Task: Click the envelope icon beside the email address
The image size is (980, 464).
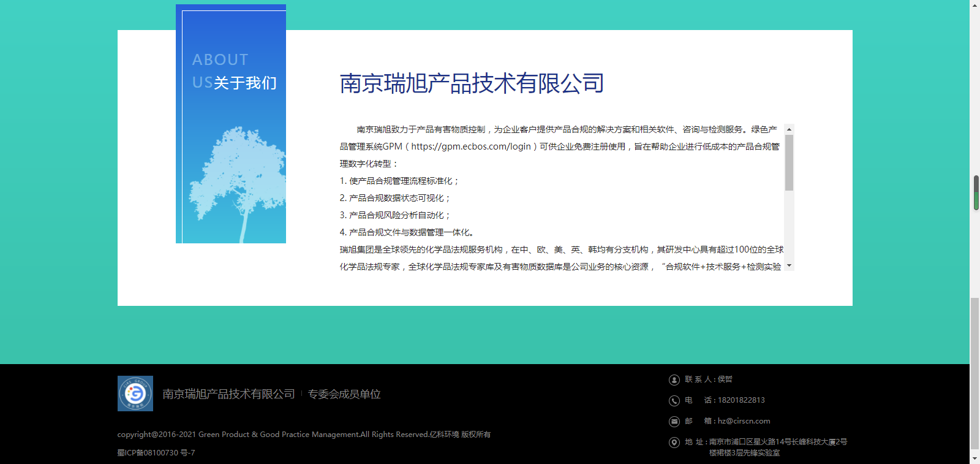Action: coord(674,422)
